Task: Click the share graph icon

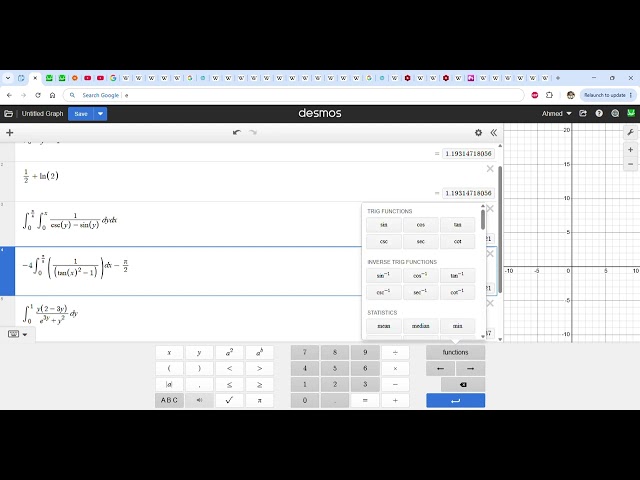Action: [x=583, y=113]
